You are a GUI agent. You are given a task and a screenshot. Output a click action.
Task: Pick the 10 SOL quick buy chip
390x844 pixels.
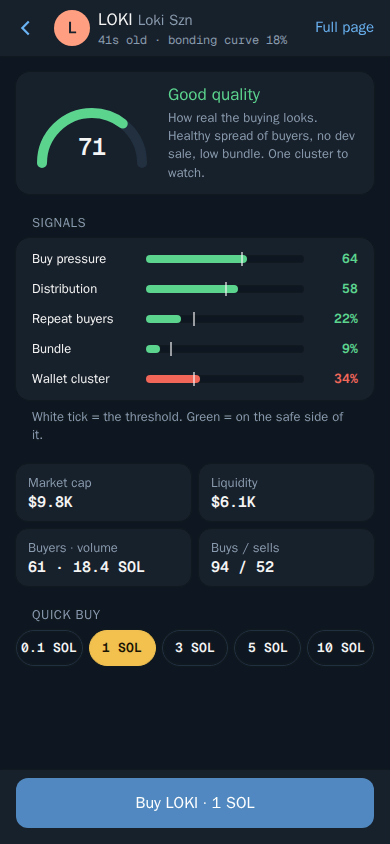[341, 648]
